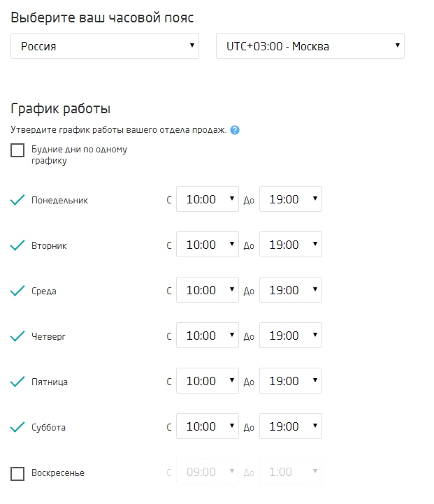434x504 pixels.
Task: Uncheck the Вторник checkmark
Action: pyautogui.click(x=17, y=245)
